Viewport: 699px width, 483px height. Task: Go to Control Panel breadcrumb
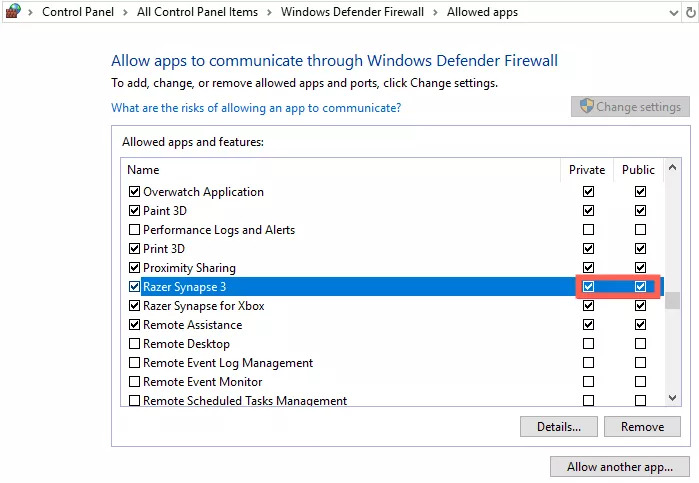point(78,12)
